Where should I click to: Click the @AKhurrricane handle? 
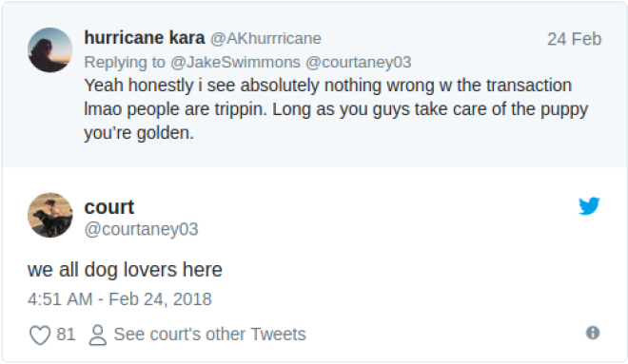[265, 39]
